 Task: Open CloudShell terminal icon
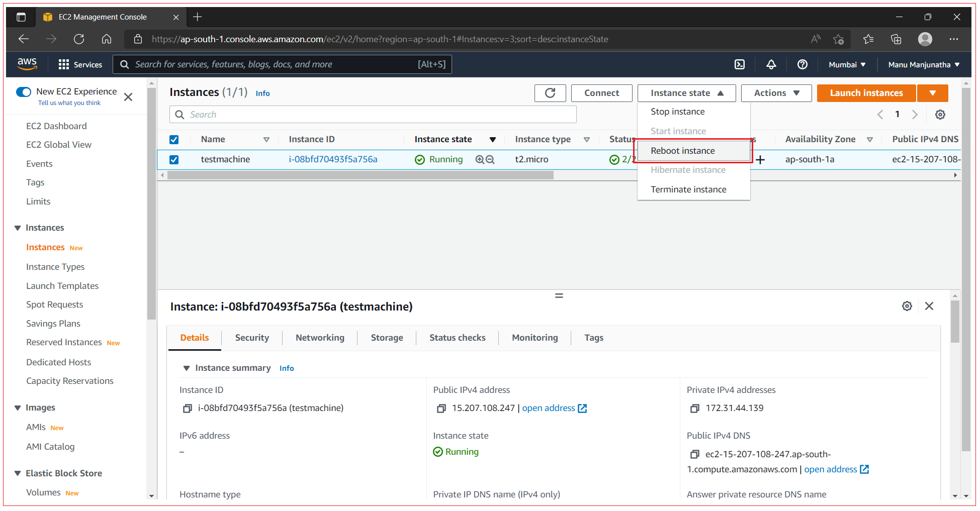(x=740, y=64)
